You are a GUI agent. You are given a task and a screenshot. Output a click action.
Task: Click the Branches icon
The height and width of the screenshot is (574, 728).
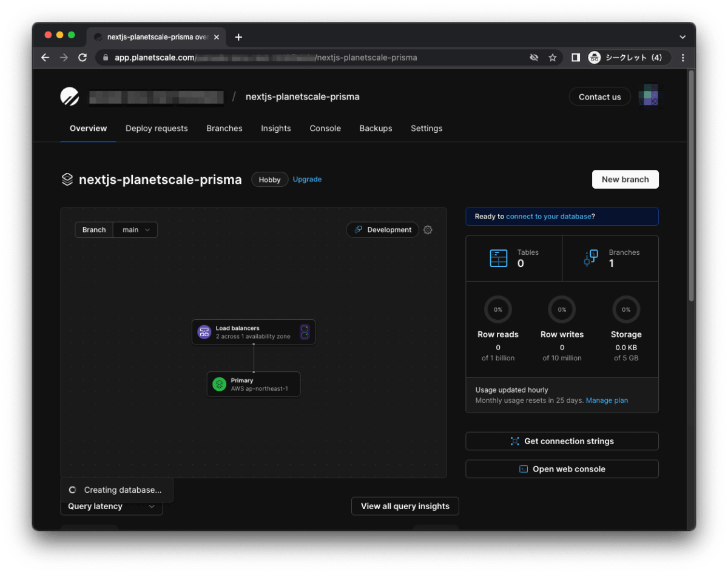[x=591, y=258]
